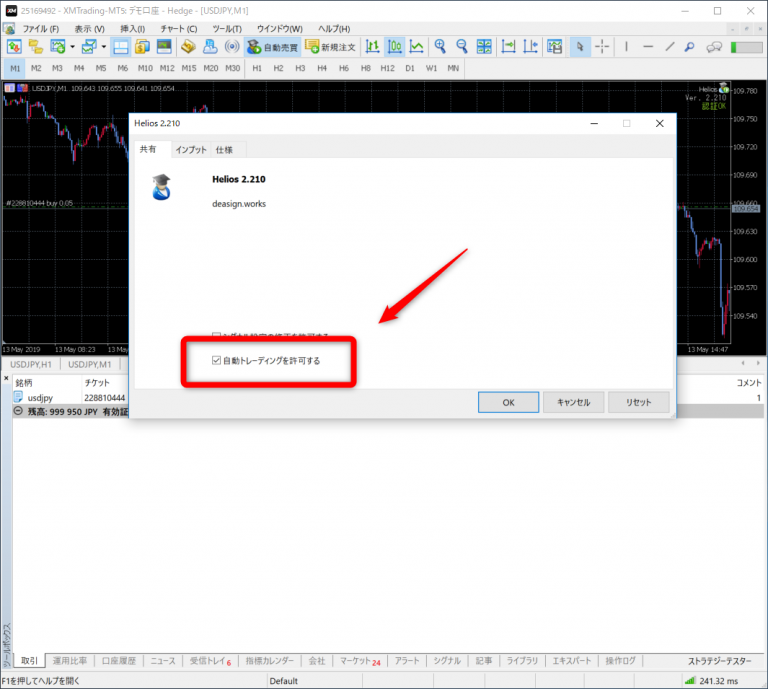The image size is (768, 689).
Task: Open the インプット tab in Helios dialog
Action: [191, 150]
